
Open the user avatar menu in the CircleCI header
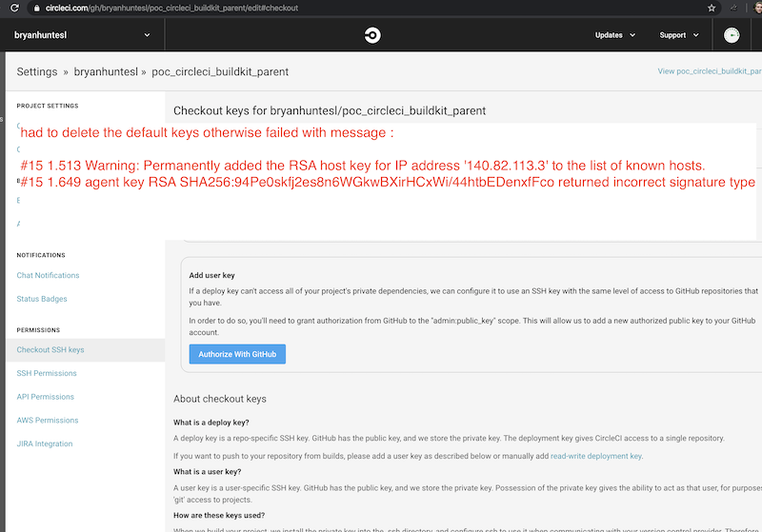(732, 35)
